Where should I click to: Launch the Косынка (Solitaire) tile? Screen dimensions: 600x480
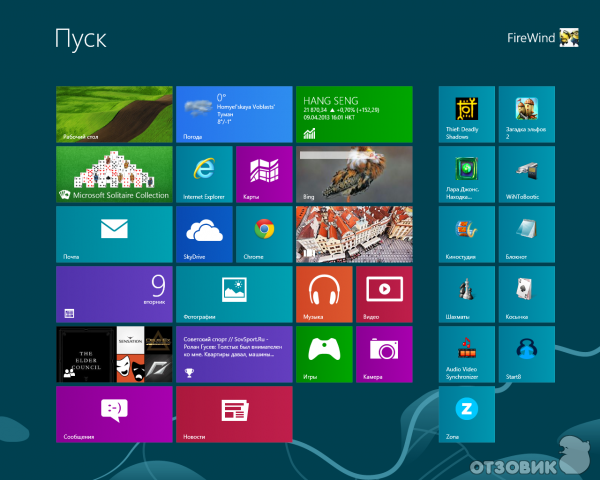click(x=527, y=294)
